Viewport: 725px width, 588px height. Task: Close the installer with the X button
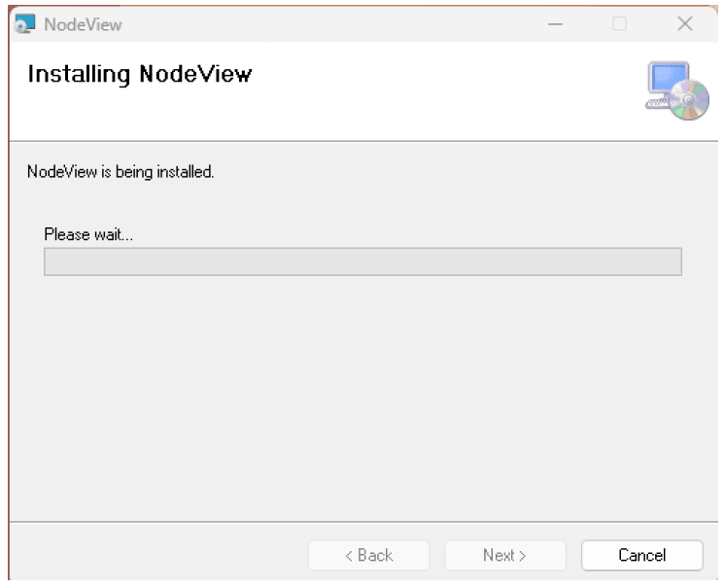coord(684,24)
